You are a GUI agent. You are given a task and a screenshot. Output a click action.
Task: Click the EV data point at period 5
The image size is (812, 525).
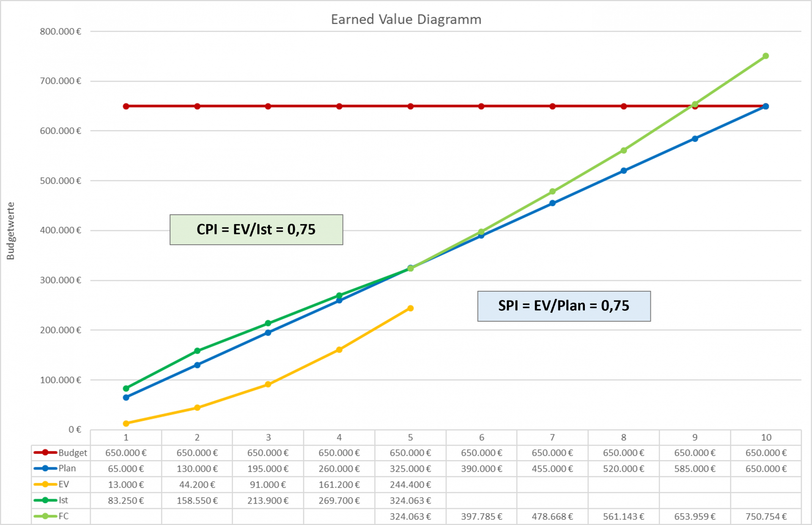410,308
